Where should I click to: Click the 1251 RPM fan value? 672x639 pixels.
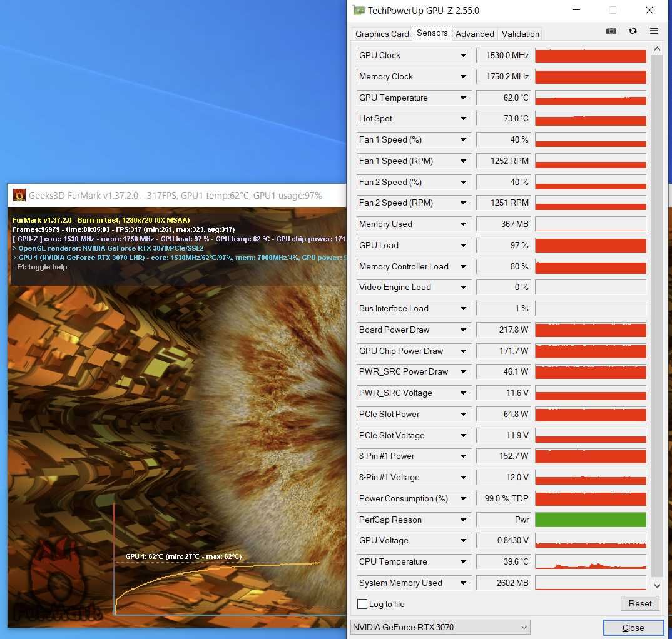504,203
